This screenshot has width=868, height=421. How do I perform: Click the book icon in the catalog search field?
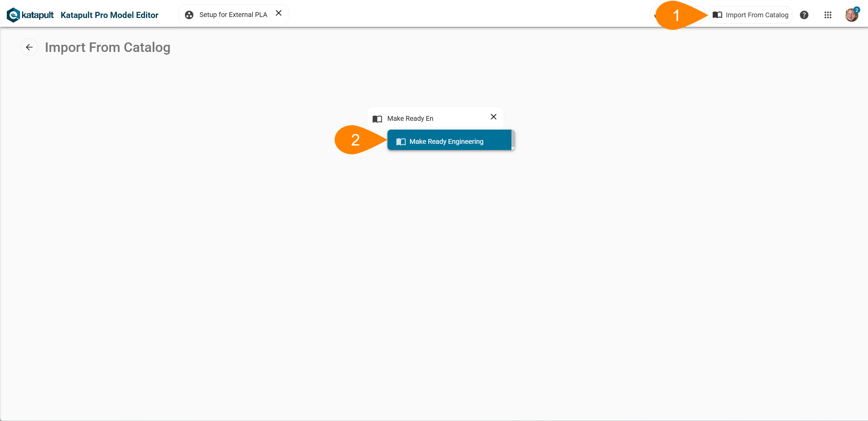[x=377, y=119]
